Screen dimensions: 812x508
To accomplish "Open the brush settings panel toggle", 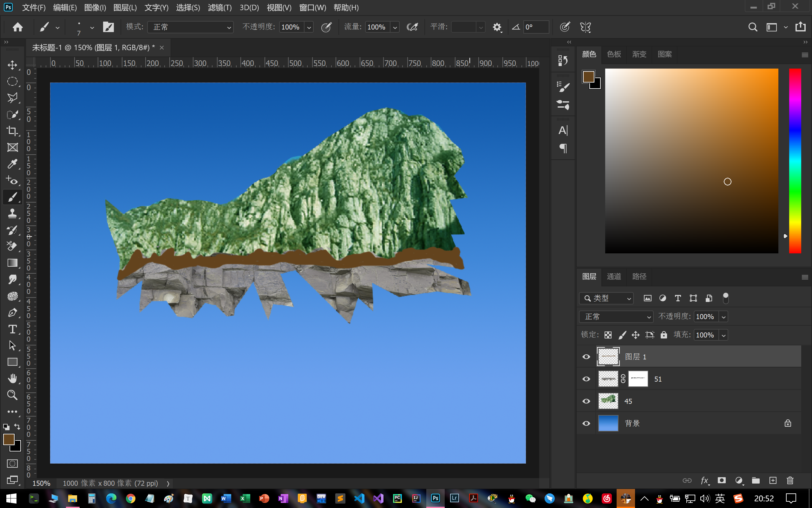I will coord(108,27).
